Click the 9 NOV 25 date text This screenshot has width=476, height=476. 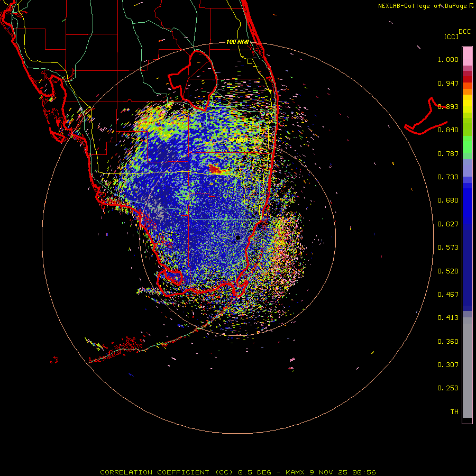point(328,472)
